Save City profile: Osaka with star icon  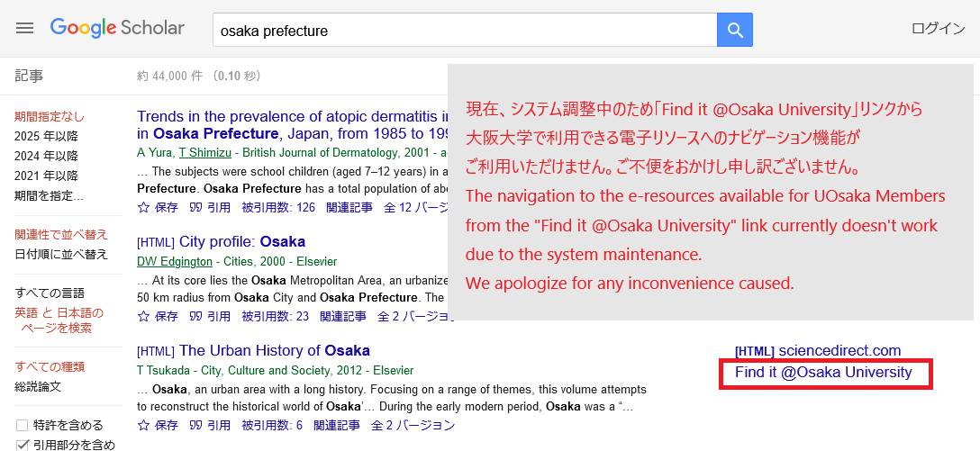click(144, 316)
